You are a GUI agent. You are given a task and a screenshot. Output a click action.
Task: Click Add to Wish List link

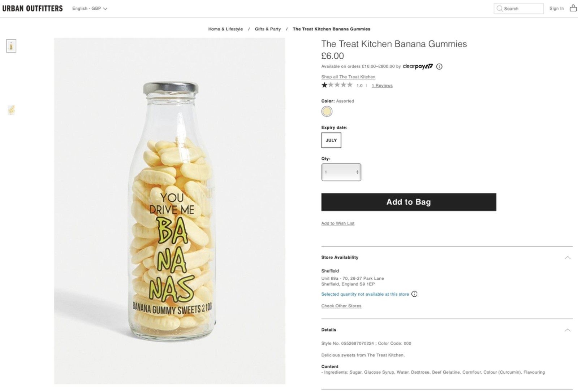point(338,223)
